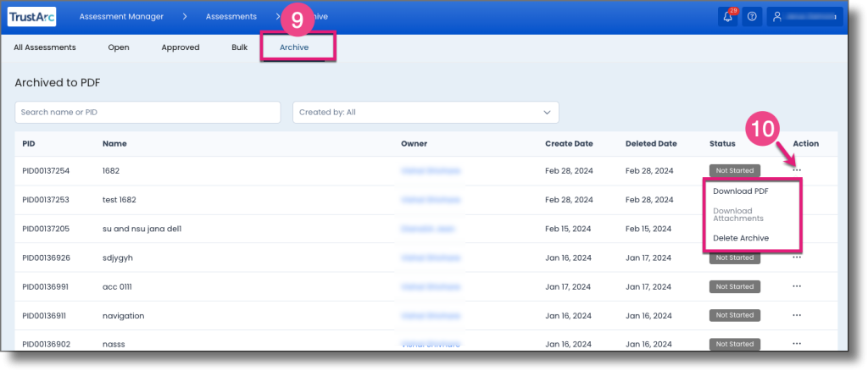Click PID00136991 cell
This screenshot has width=868, height=371.
46,286
